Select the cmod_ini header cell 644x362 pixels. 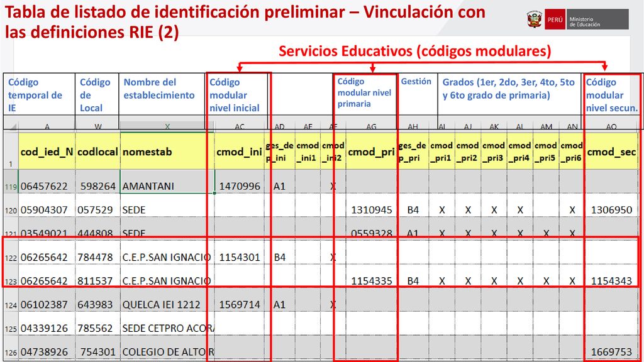pos(240,151)
